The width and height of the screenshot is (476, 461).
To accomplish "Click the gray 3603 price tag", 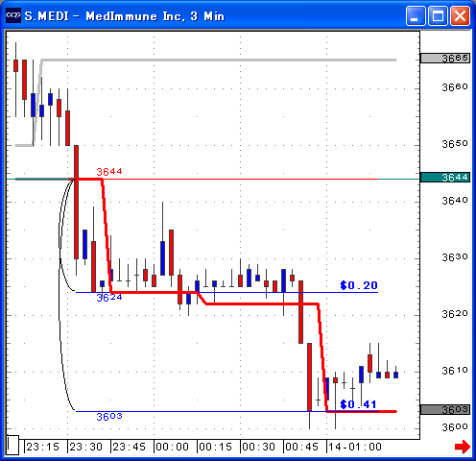I will 445,409.
